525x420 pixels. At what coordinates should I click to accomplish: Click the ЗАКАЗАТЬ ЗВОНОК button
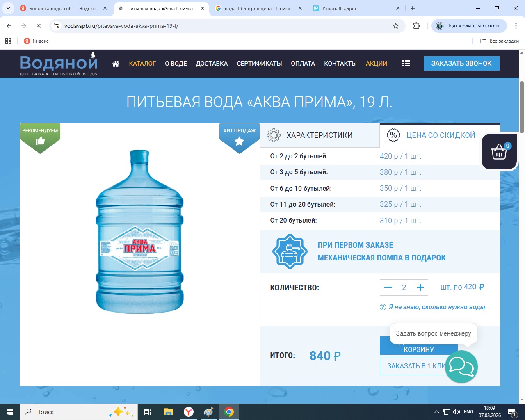(461, 63)
